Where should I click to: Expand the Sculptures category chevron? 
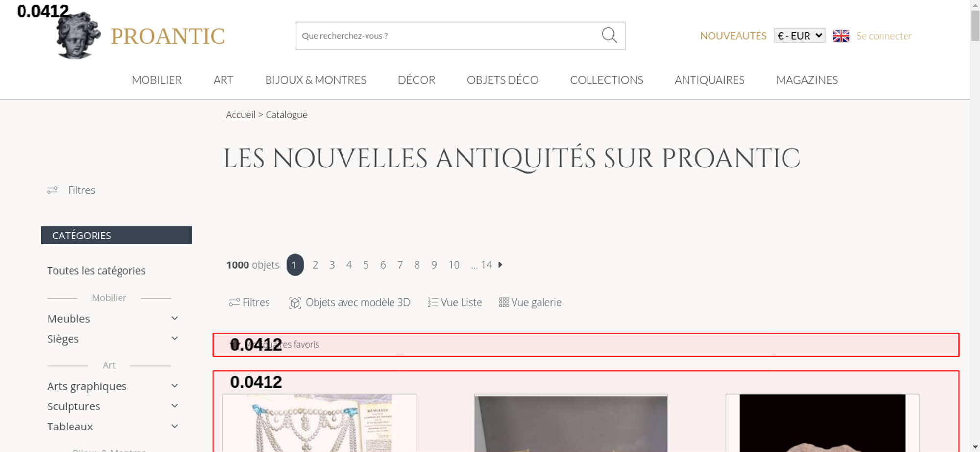click(x=175, y=406)
